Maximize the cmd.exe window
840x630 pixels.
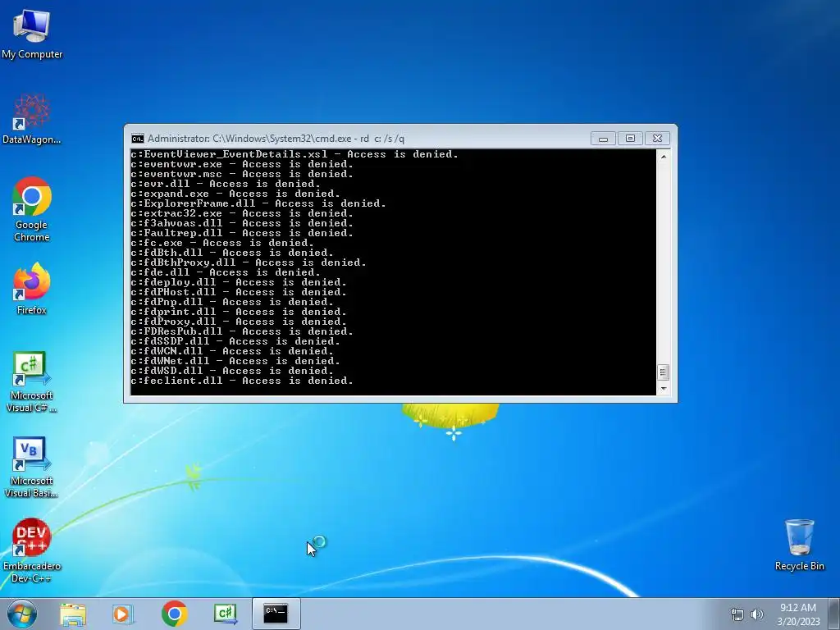coord(630,138)
